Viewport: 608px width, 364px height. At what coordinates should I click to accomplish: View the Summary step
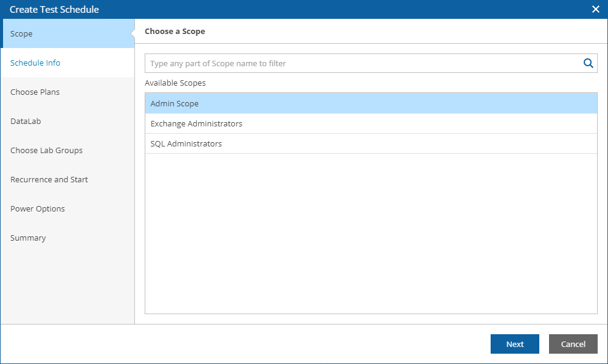(28, 238)
